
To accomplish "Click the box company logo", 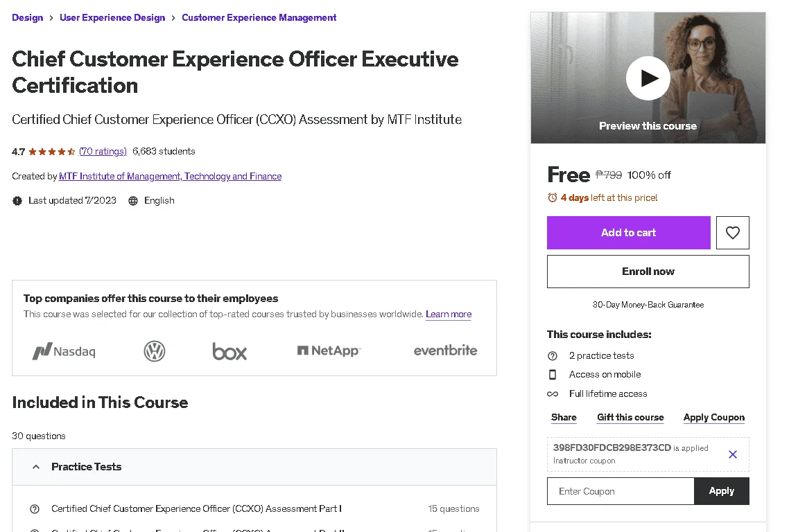I will coord(229,351).
